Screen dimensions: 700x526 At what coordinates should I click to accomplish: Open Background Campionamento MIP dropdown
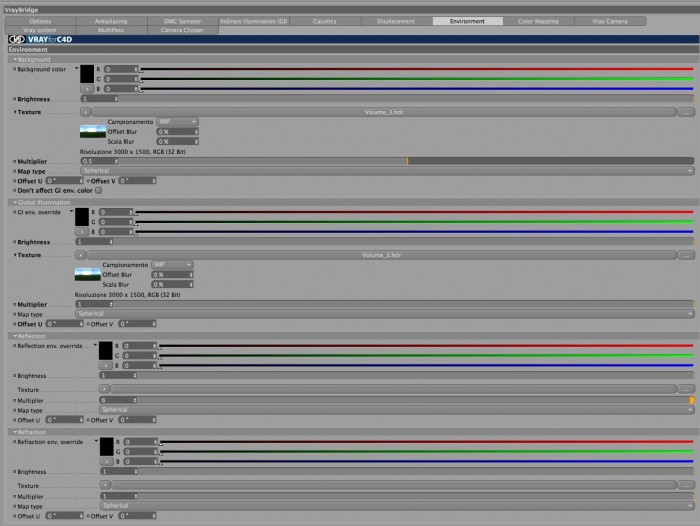[x=178, y=121]
